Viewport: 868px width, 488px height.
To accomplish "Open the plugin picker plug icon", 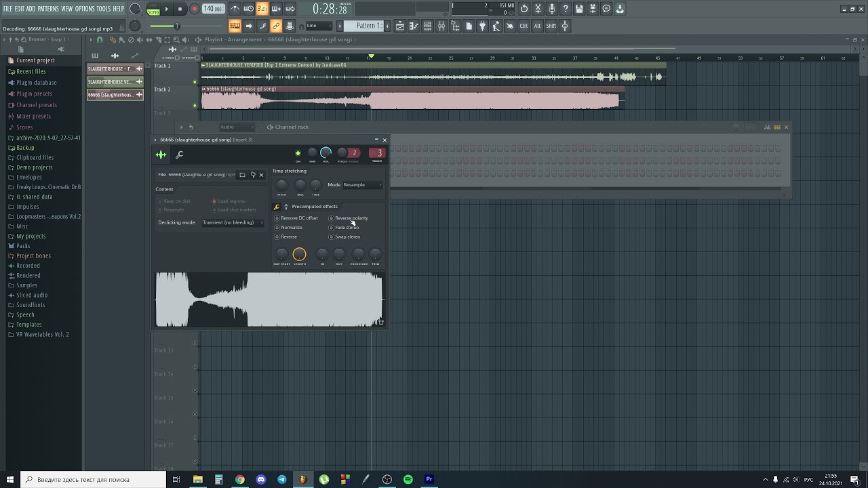I will (482, 26).
